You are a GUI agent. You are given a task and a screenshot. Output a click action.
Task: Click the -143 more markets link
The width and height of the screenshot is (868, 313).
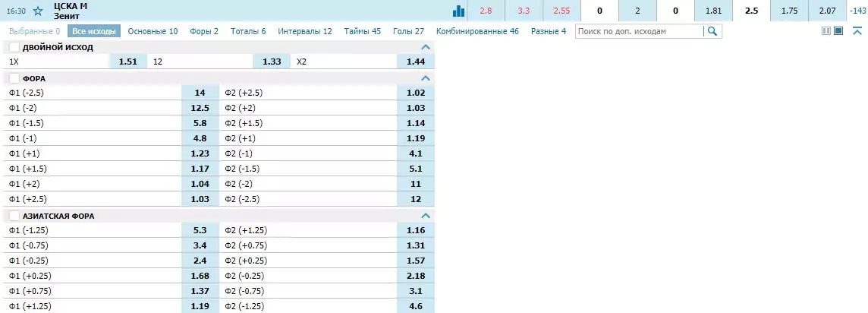tap(857, 11)
